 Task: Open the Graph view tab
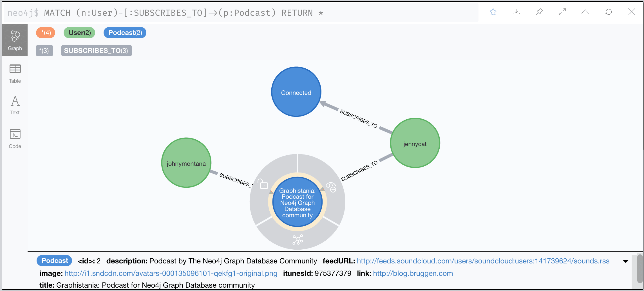15,40
